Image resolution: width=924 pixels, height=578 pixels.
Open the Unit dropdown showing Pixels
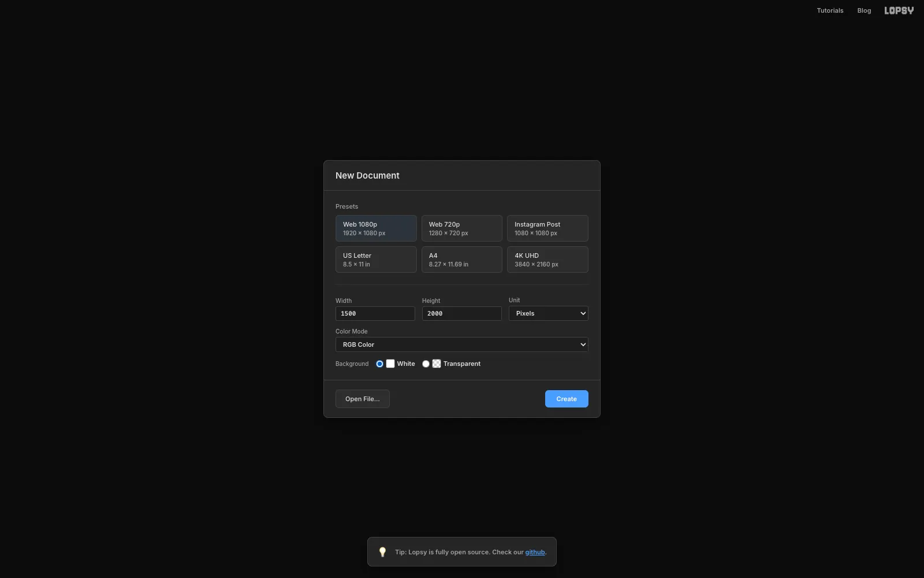tap(549, 313)
